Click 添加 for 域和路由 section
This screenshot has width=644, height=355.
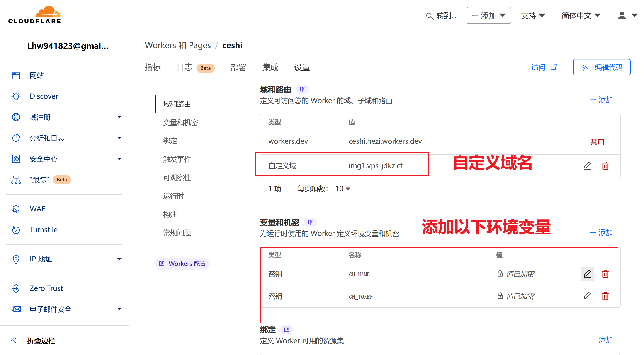click(601, 100)
